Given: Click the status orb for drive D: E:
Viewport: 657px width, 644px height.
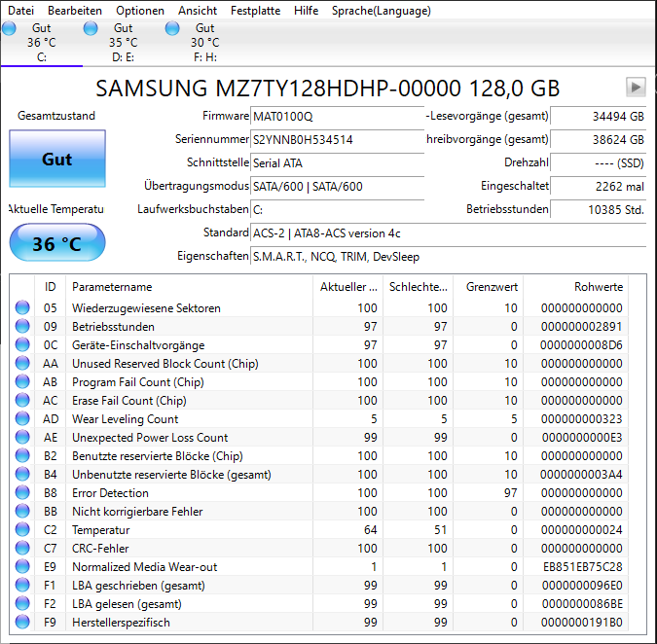Looking at the screenshot, I should click(91, 28).
